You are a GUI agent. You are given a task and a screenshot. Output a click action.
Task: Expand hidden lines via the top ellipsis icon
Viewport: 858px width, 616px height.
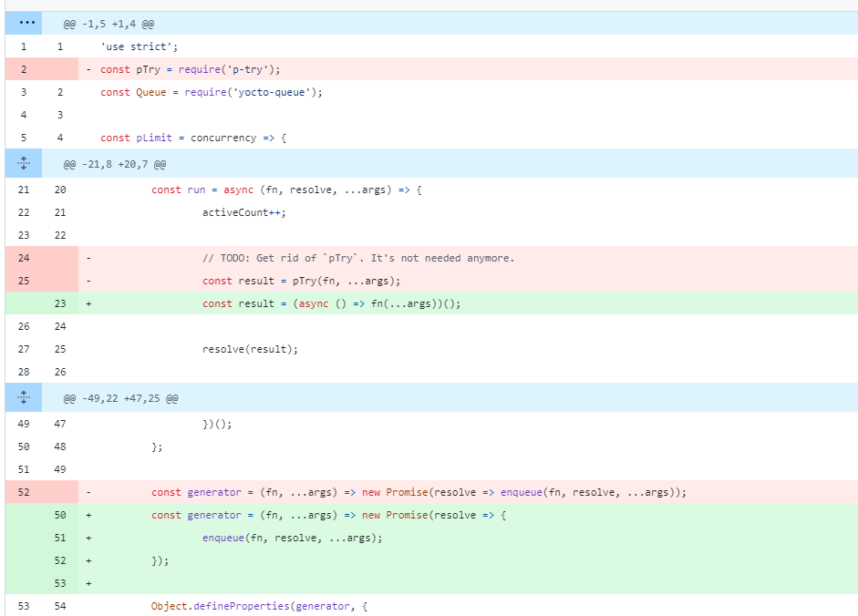24,23
